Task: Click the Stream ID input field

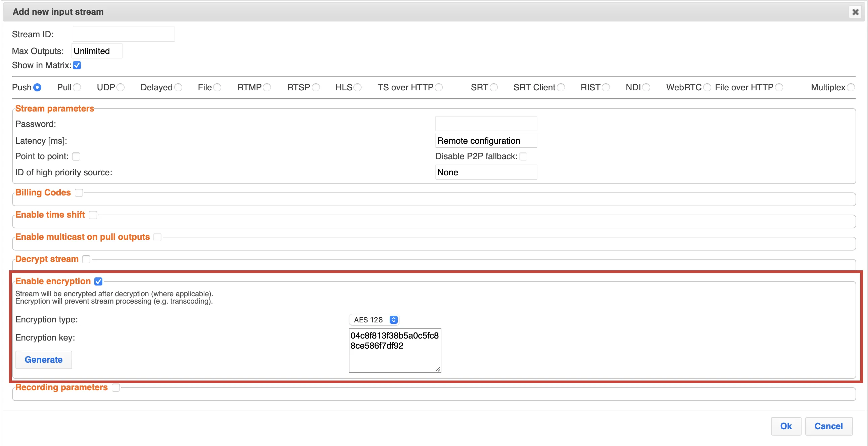Action: (124, 34)
